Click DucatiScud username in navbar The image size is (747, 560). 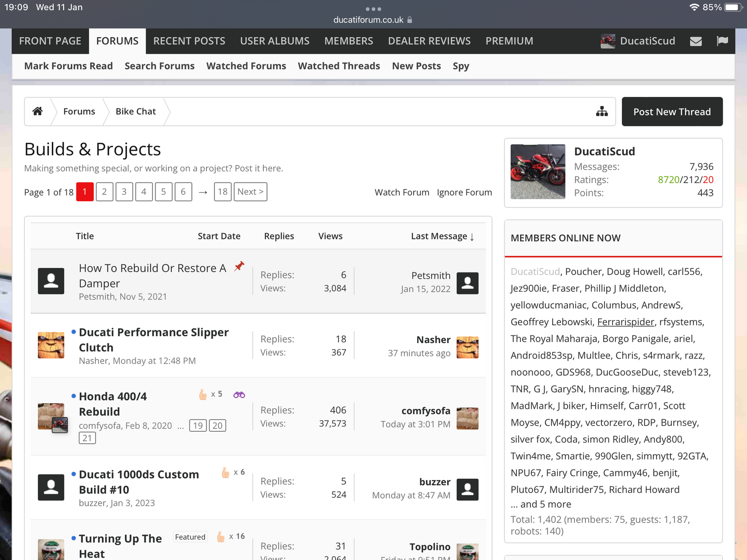tap(648, 41)
